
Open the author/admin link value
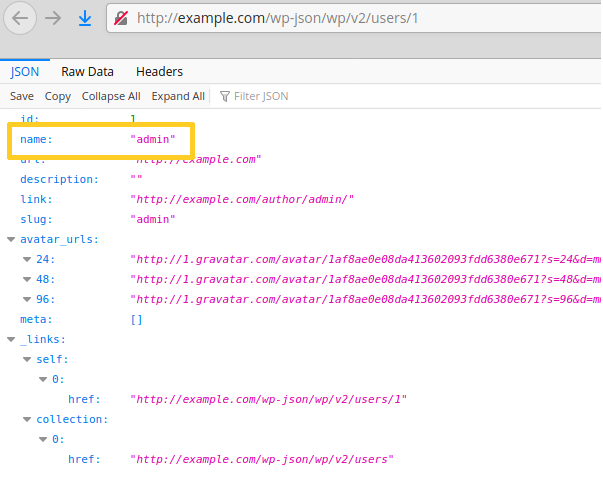tap(242, 199)
